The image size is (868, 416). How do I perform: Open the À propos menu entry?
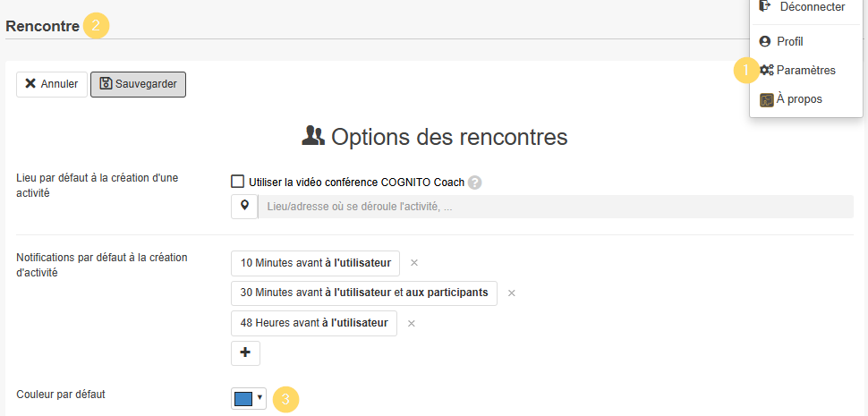click(x=798, y=99)
